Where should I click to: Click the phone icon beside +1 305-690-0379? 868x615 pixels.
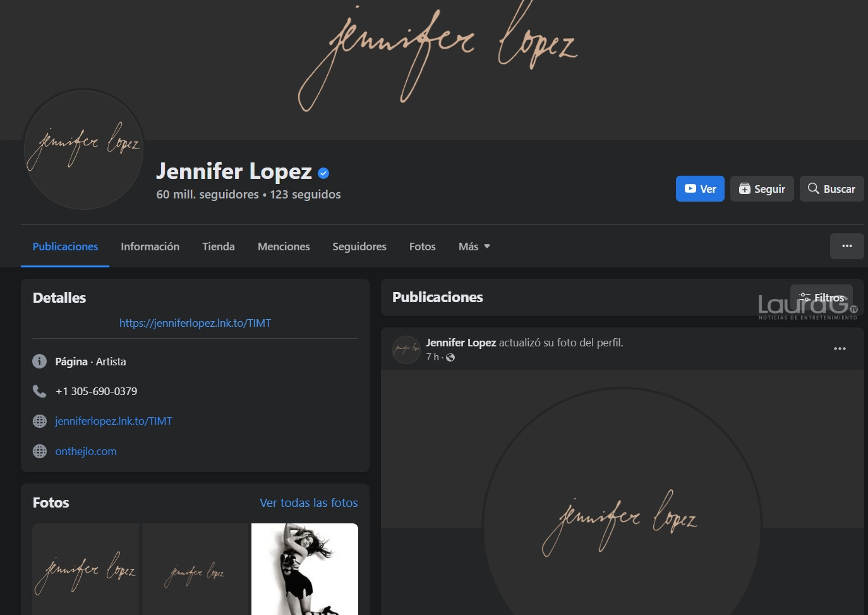[39, 391]
